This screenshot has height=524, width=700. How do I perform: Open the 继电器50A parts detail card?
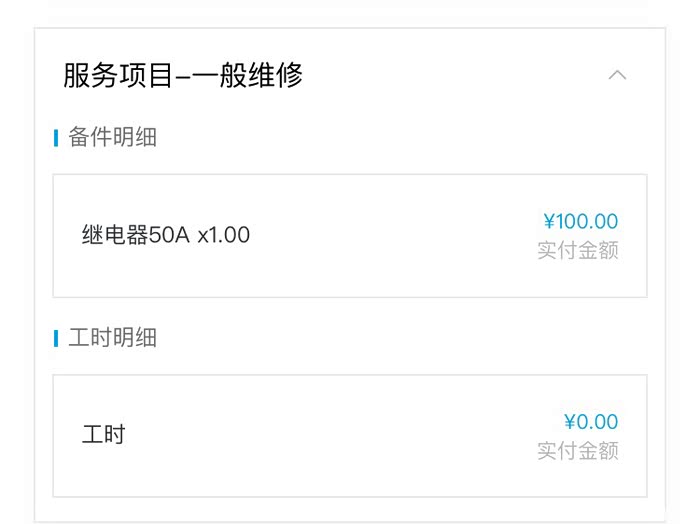click(350, 236)
